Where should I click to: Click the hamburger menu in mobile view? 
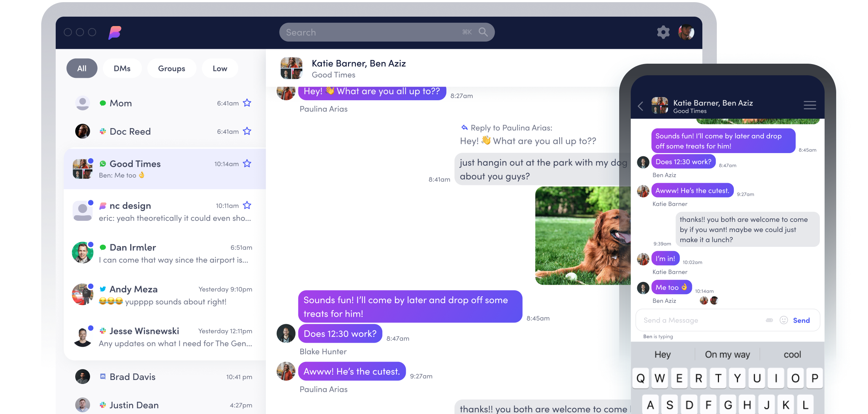pyautogui.click(x=810, y=106)
